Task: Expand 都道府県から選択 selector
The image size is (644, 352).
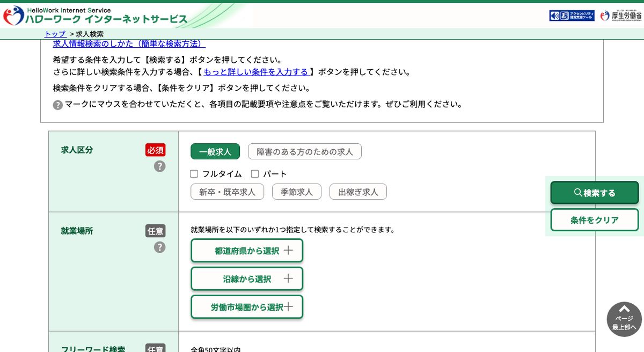Action: (247, 251)
